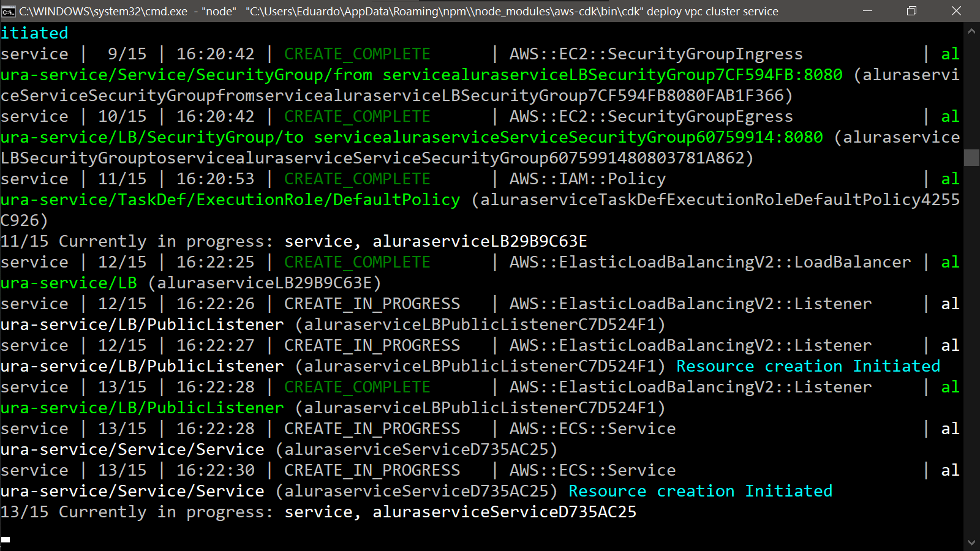
Task: Click CREATE_COMPLETE on the 10/15 row
Action: click(357, 116)
